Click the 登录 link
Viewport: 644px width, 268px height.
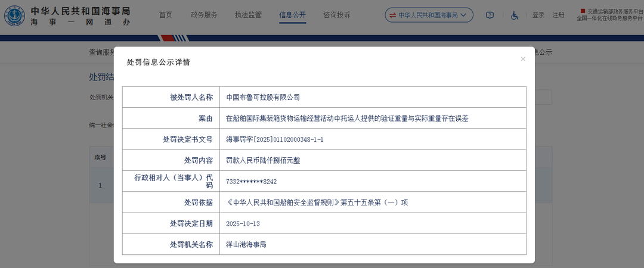[x=538, y=15]
